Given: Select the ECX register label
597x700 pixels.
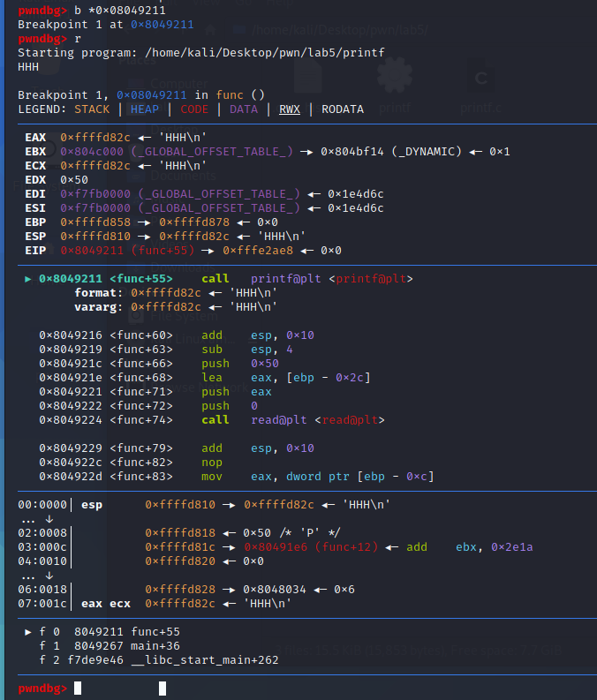Looking at the screenshot, I should point(35,166).
